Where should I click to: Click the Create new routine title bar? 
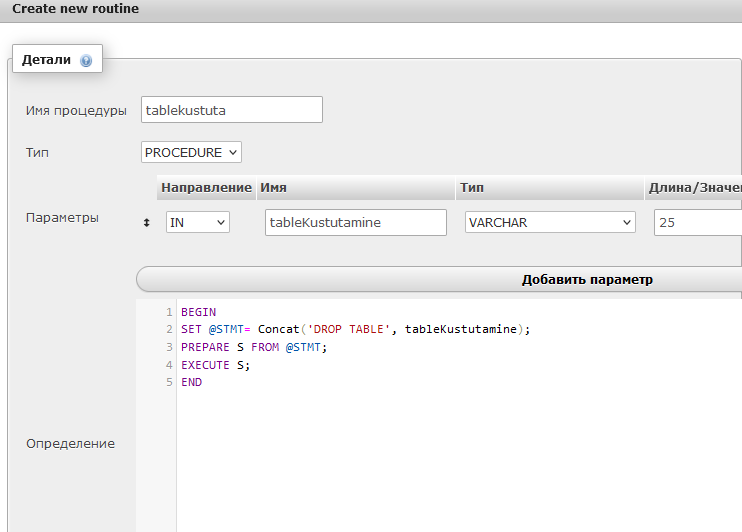point(371,10)
